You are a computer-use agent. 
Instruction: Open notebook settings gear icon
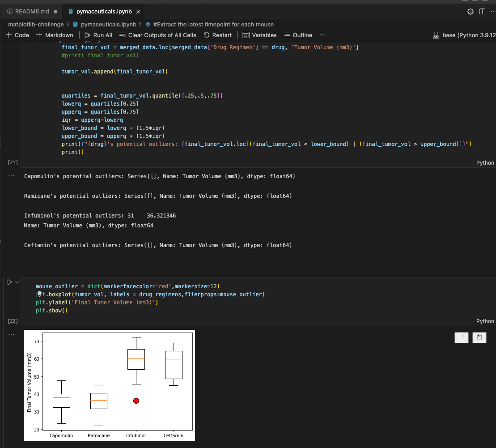[471, 12]
